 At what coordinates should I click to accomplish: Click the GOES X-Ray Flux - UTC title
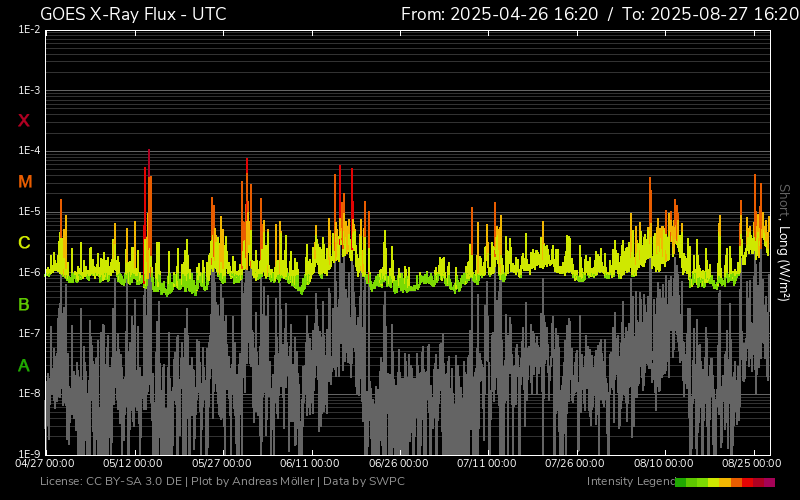(133, 14)
